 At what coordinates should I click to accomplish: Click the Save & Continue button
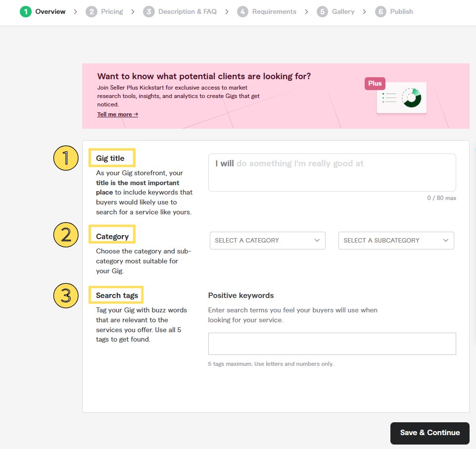click(x=430, y=433)
